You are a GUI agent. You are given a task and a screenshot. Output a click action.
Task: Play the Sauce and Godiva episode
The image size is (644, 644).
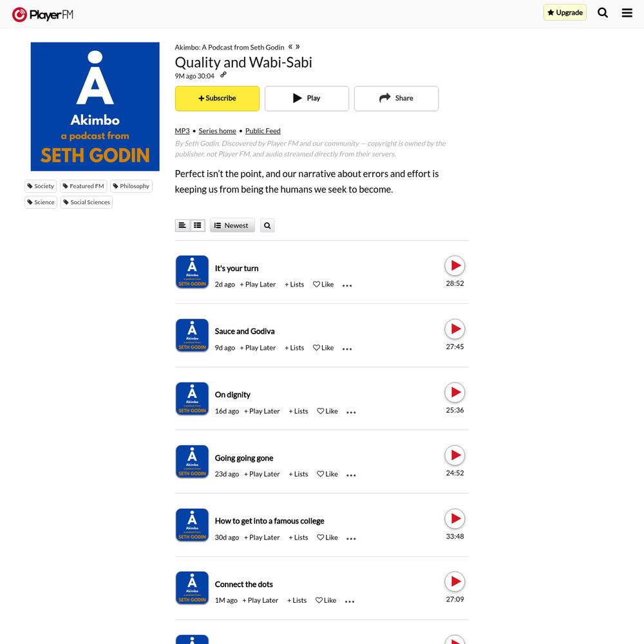click(455, 329)
